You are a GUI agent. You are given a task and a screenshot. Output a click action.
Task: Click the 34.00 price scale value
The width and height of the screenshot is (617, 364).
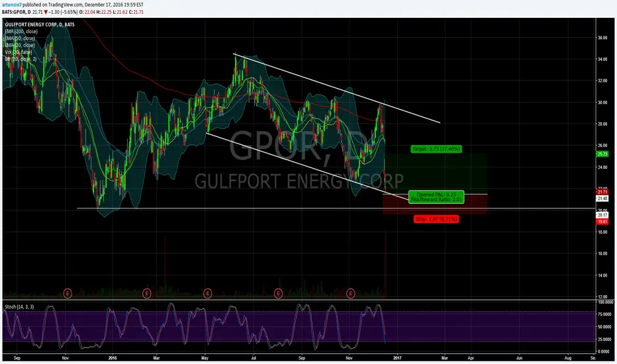coord(602,60)
